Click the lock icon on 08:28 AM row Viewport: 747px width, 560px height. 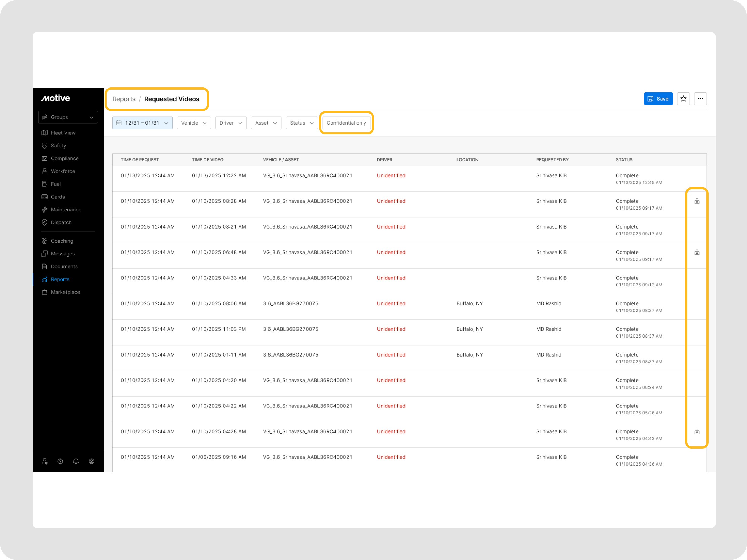click(696, 201)
